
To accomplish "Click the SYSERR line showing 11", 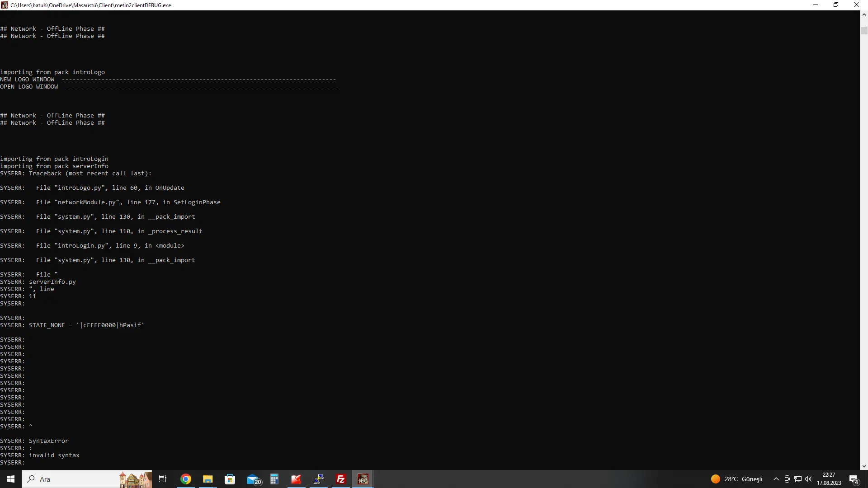I will tap(18, 296).
